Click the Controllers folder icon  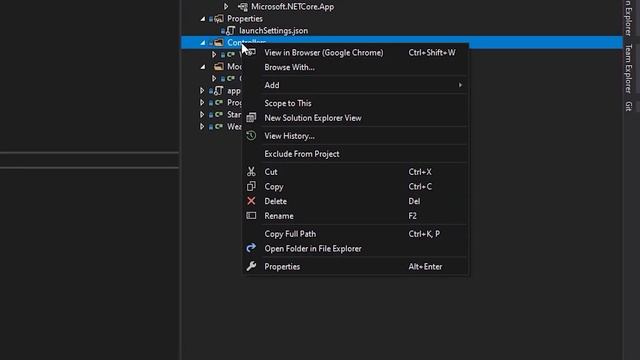[219, 42]
